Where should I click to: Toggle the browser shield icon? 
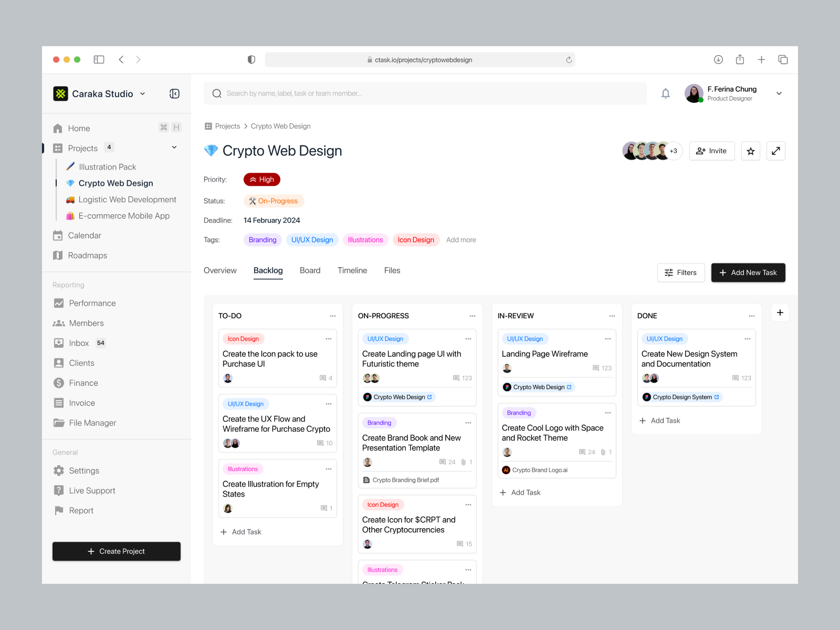(x=251, y=59)
